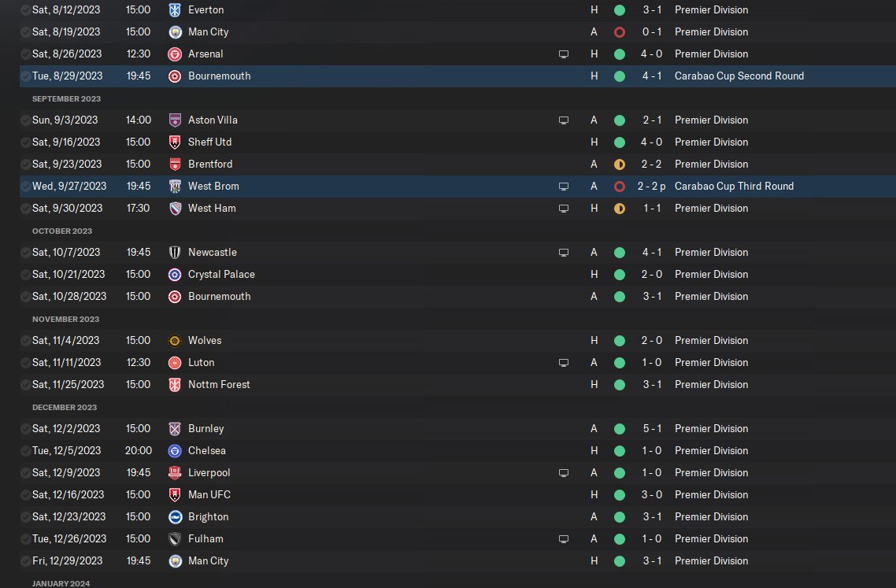Click the TV icon on Aston Villa row
The width and height of the screenshot is (896, 588).
pos(563,120)
